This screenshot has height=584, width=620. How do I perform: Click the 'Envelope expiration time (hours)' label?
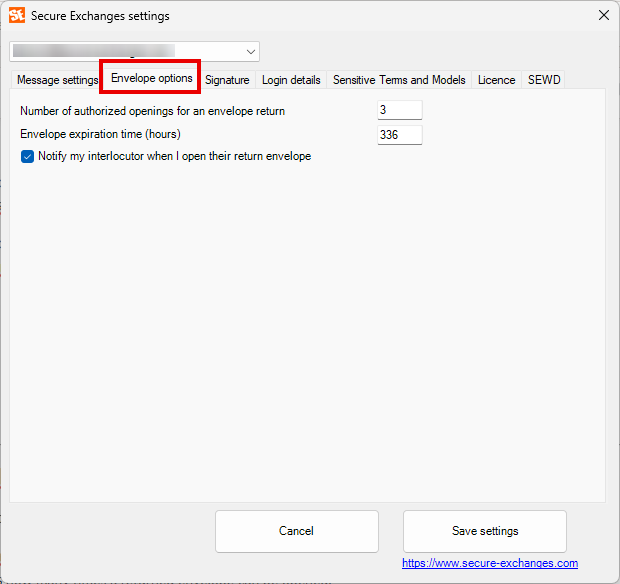coord(100,134)
